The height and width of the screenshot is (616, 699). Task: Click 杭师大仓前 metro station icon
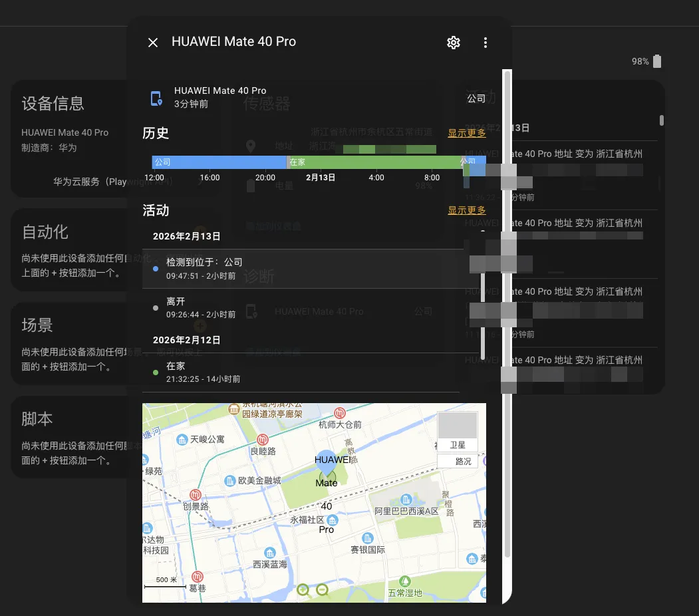pos(340,413)
